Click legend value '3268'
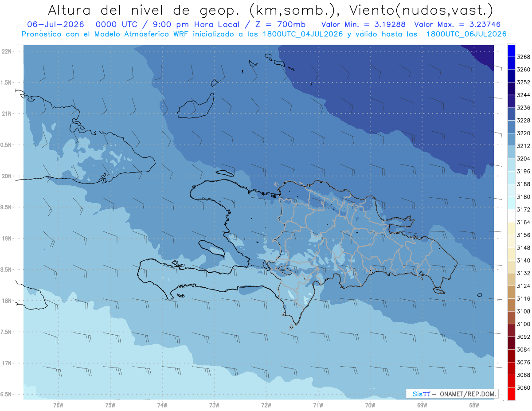532x411 pixels. (x=524, y=57)
